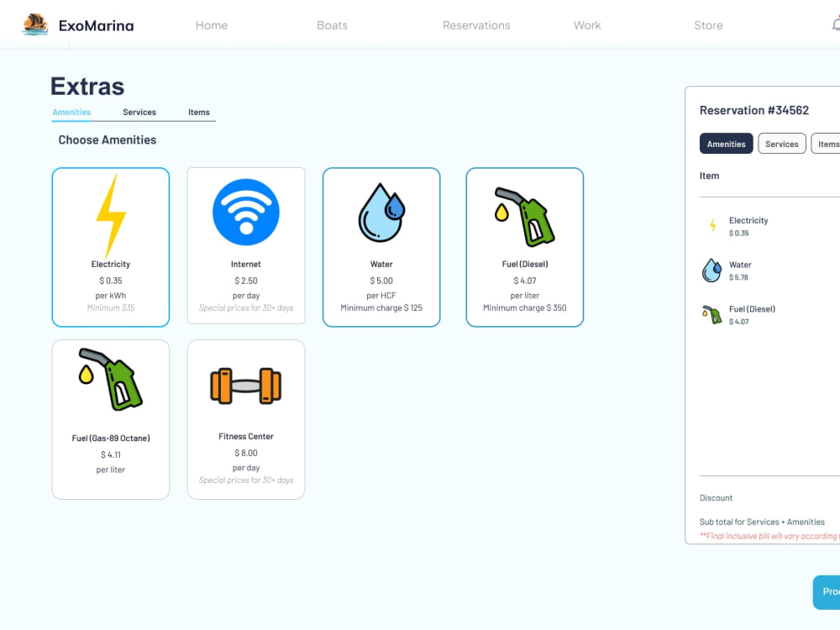Select Services pill in reservation panel
840x630 pixels.
[781, 144]
